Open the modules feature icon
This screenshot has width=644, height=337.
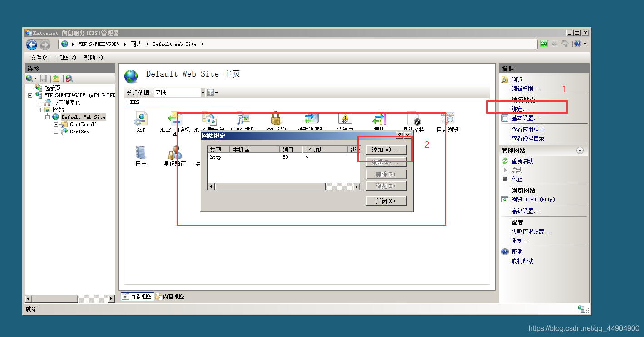(x=379, y=119)
